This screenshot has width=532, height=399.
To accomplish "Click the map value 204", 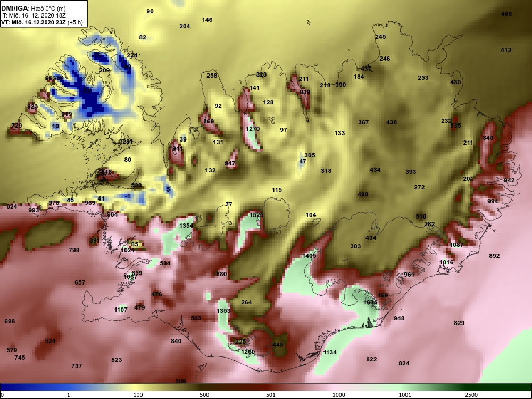I will pos(185,26).
